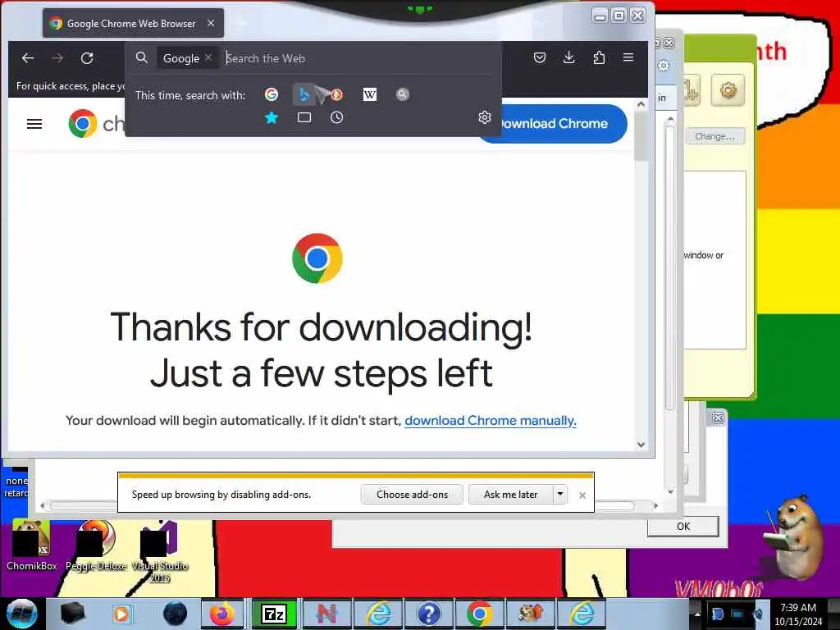This screenshot has width=840, height=630.
Task: Open the blue Help question mark taskbar icon
Action: click(429, 614)
